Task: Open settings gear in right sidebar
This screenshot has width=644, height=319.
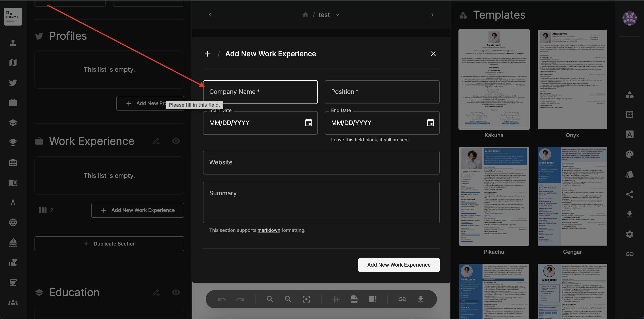Action: (x=629, y=234)
